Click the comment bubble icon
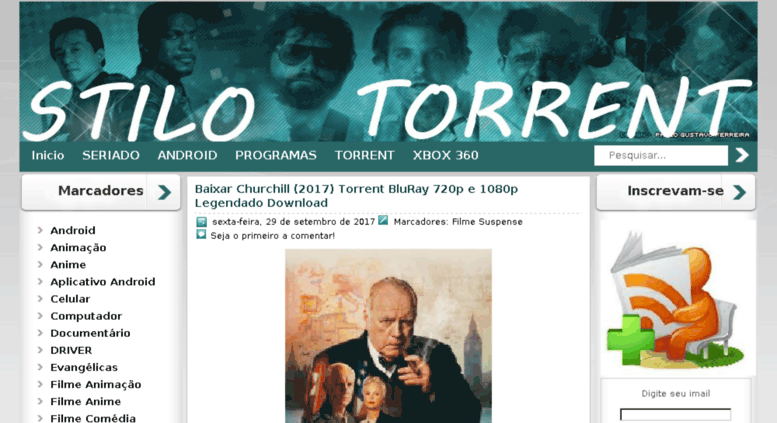 (x=201, y=234)
